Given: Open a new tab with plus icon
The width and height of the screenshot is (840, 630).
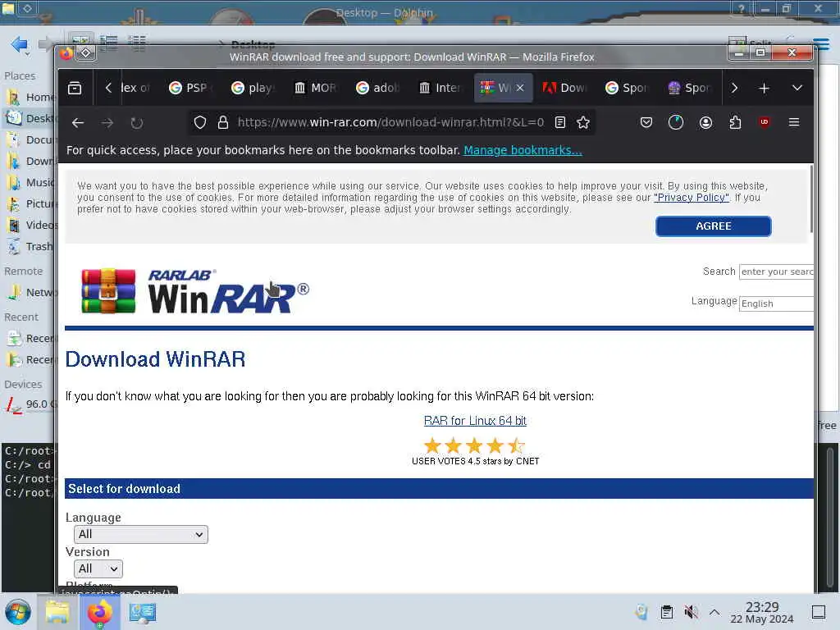Looking at the screenshot, I should pos(764,88).
